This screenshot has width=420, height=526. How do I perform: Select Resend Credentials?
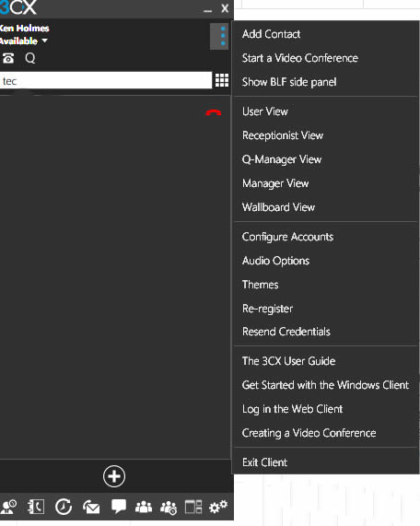point(286,332)
